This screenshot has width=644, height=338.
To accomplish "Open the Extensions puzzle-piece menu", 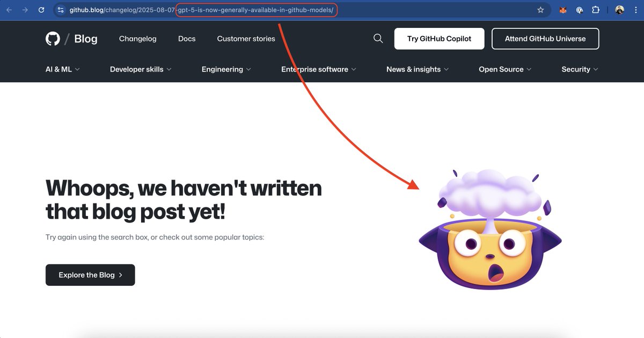I will coord(596,10).
